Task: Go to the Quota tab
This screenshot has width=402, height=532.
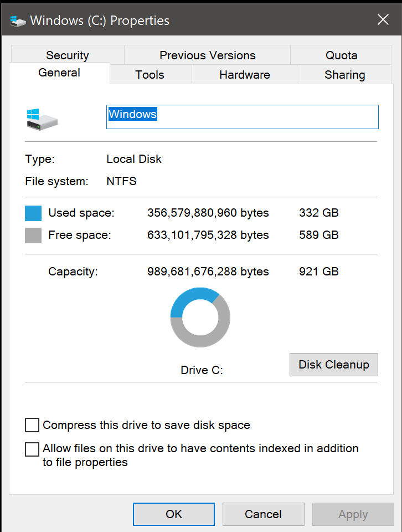Action: click(341, 55)
